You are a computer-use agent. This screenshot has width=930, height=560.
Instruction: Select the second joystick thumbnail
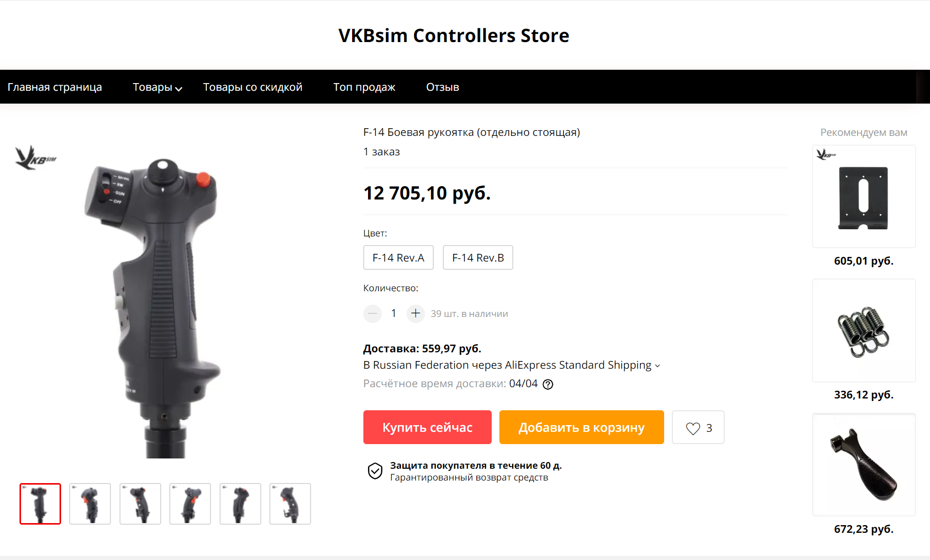[x=90, y=504]
